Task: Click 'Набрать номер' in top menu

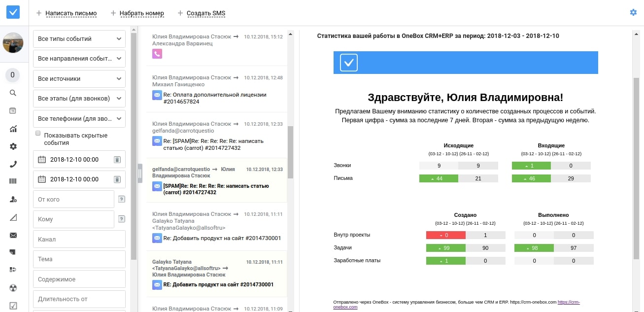Action: 142,13
